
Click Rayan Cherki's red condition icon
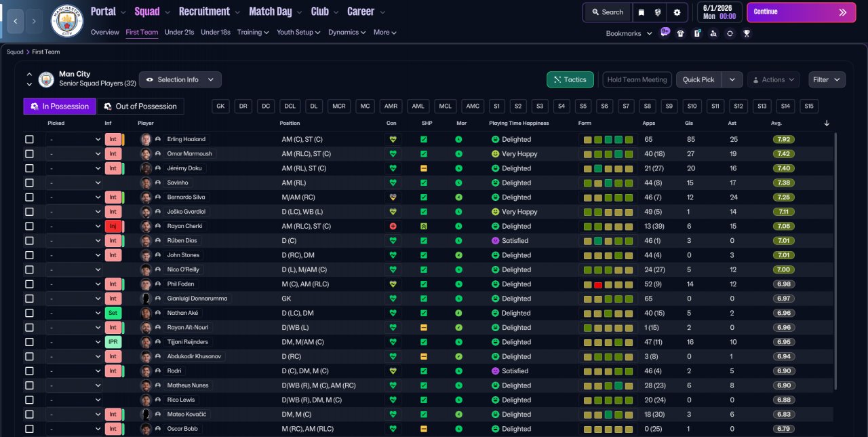tap(392, 226)
